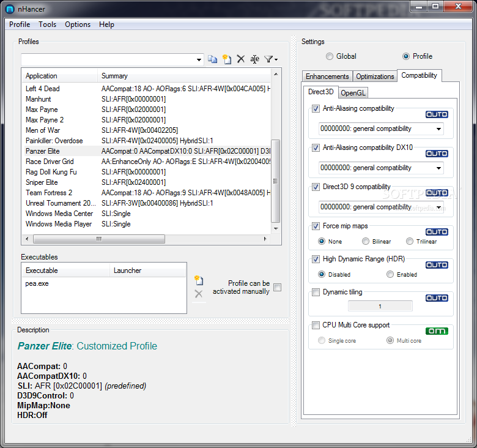The height and width of the screenshot is (448, 477).
Task: Click the nHancer title bar app icon
Action: pos(10,9)
